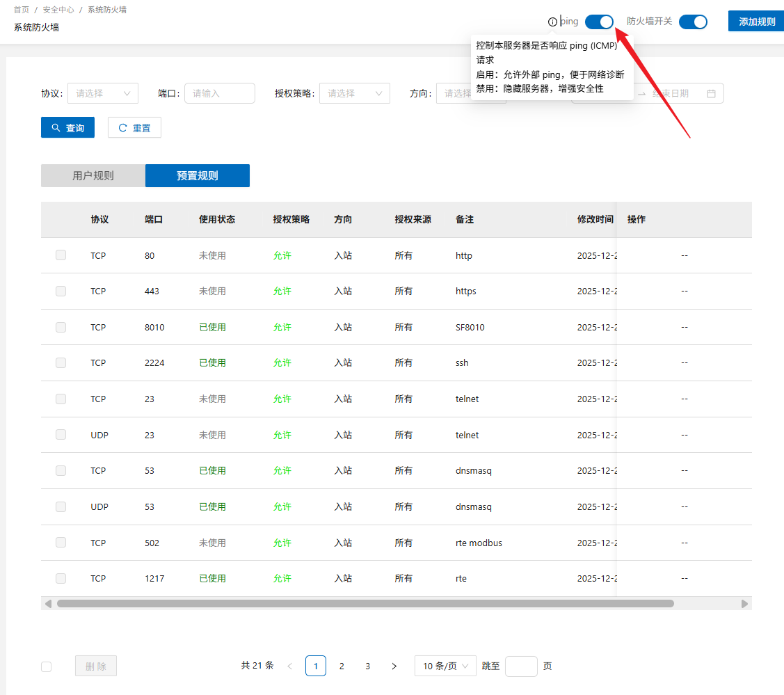Click the 查询 search button
Viewport: 784px width, 695px height.
(67, 128)
